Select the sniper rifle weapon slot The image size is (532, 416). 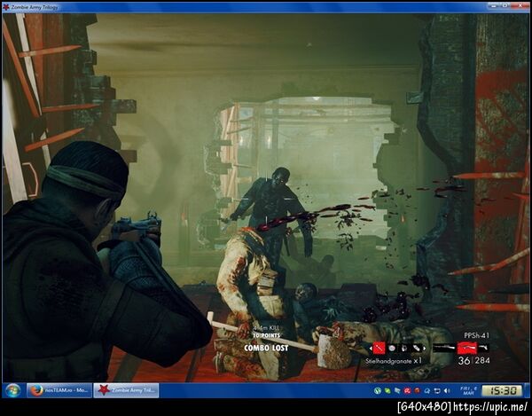click(444, 348)
